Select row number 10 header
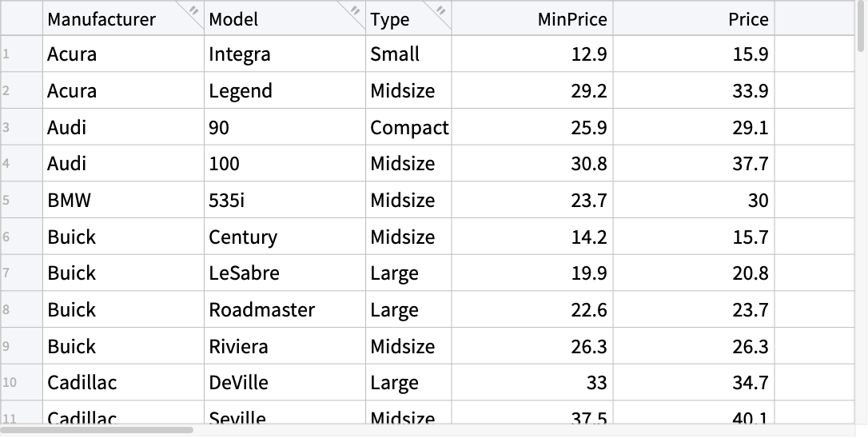Screen dimensions: 868x438 click(x=22, y=383)
